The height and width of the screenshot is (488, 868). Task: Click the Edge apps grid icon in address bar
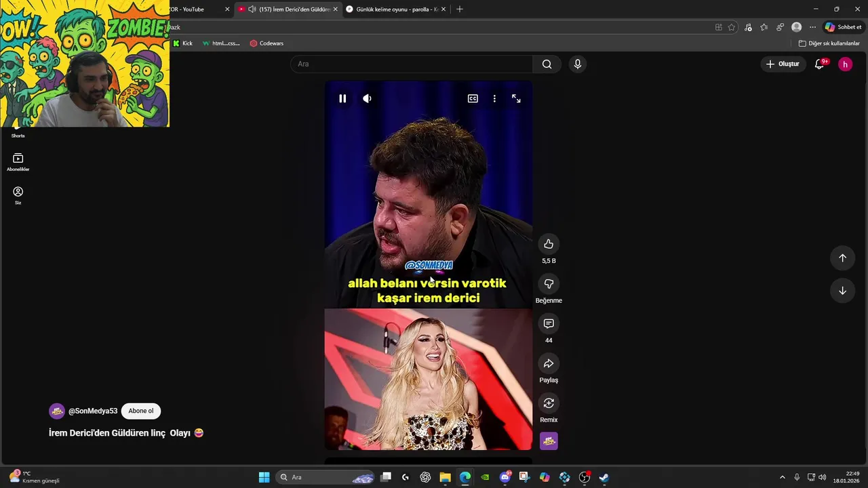[x=718, y=27]
